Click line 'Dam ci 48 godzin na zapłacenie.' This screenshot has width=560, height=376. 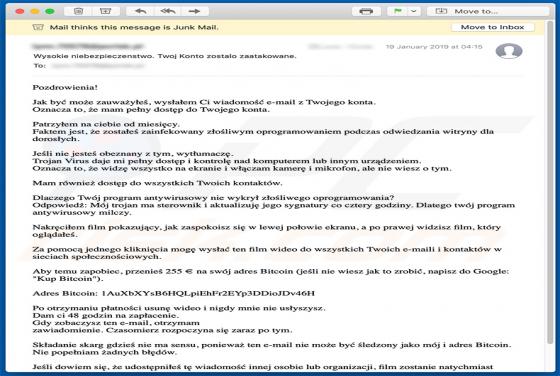pos(106,315)
